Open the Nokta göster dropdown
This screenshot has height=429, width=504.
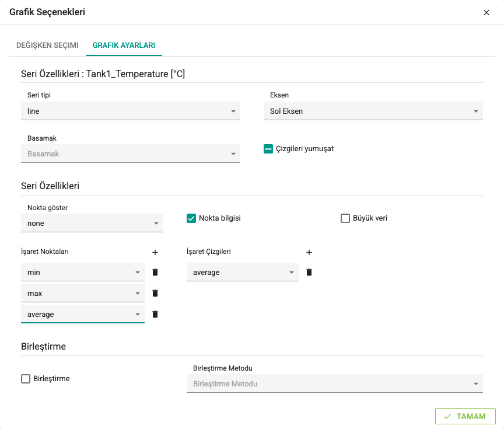92,223
